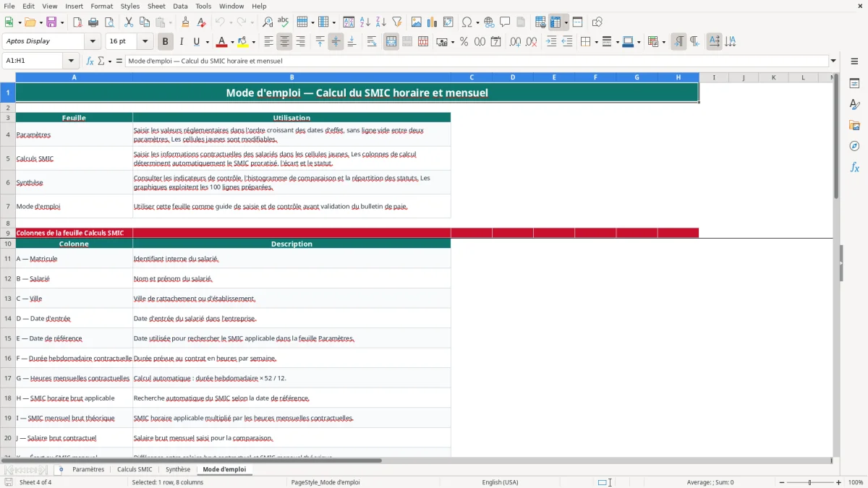Adjust the zoom slider handle
The width and height of the screenshot is (868, 488).
pyautogui.click(x=810, y=482)
